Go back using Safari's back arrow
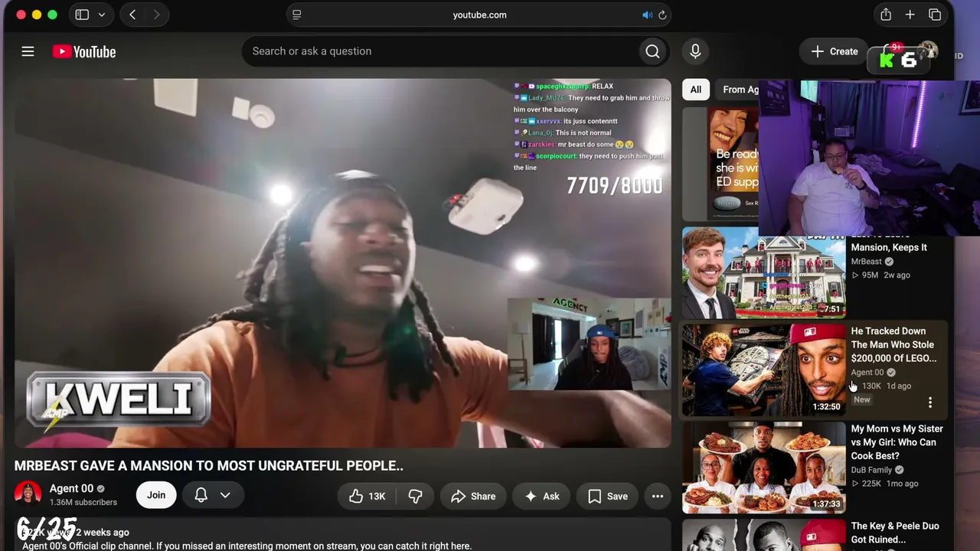The width and height of the screenshot is (980, 551). point(132,15)
